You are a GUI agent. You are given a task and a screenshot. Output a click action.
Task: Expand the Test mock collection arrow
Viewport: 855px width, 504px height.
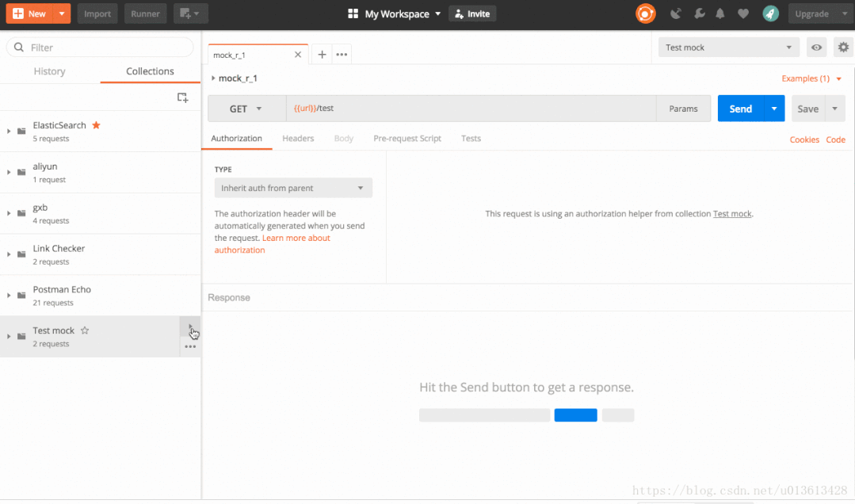click(9, 336)
